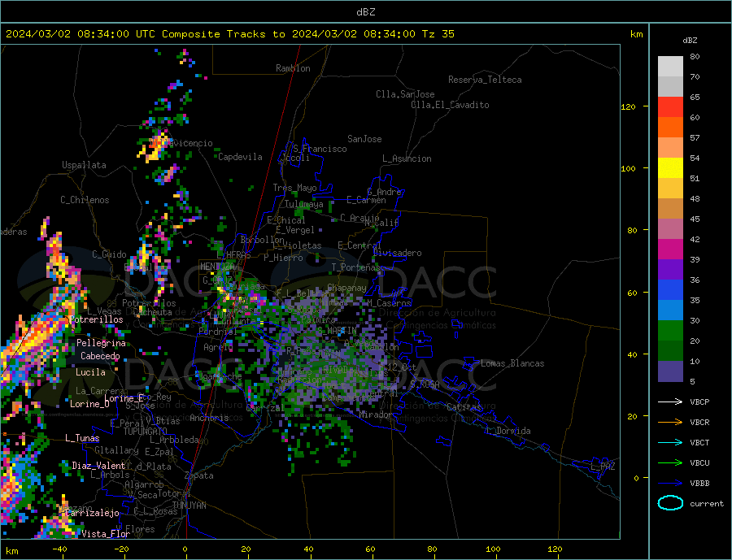Click the VBBB legend label
Viewport: 732px width, 560px height.
coord(699,483)
